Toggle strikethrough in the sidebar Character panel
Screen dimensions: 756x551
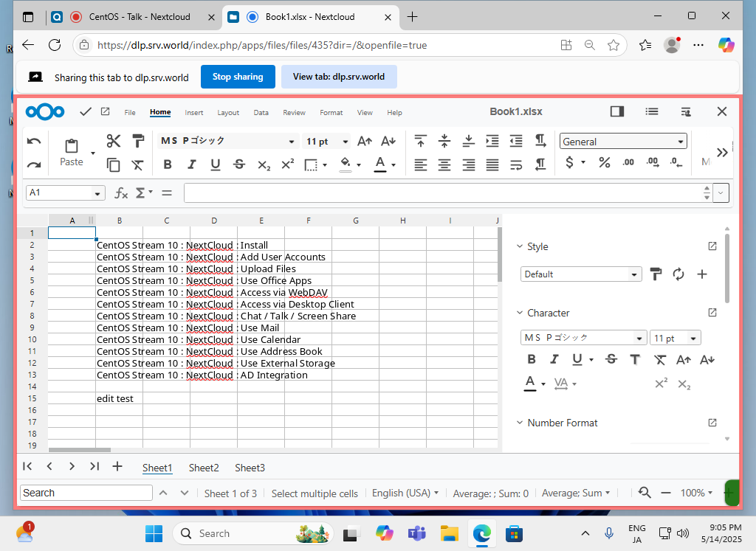coord(611,359)
